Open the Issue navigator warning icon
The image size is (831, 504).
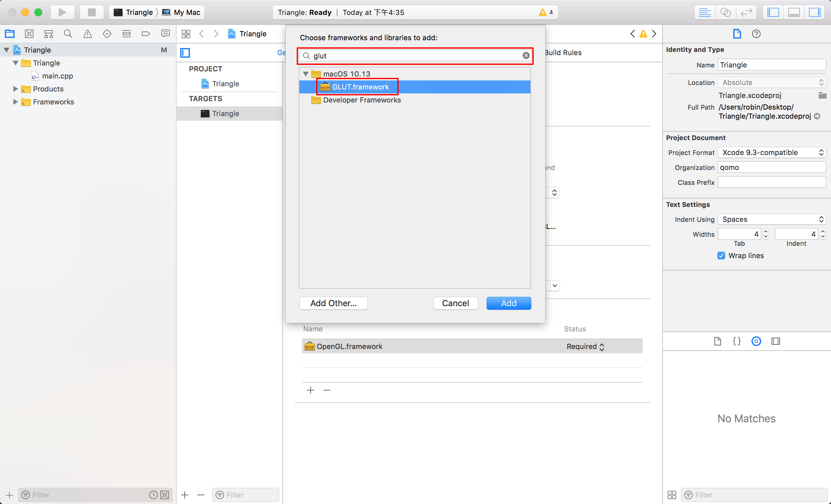pos(87,34)
